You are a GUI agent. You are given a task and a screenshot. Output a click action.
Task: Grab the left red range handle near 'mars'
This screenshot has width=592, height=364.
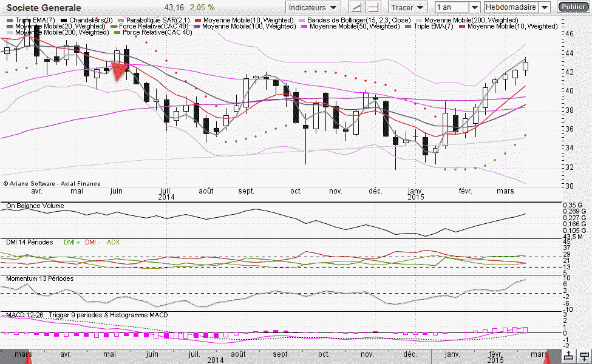tap(28, 357)
